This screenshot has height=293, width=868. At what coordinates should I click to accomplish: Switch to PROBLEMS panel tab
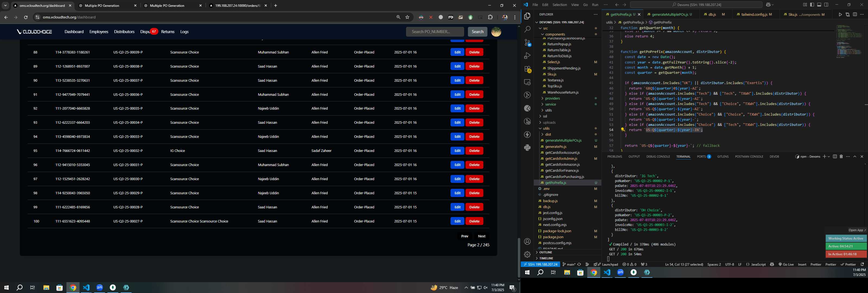[x=615, y=157]
